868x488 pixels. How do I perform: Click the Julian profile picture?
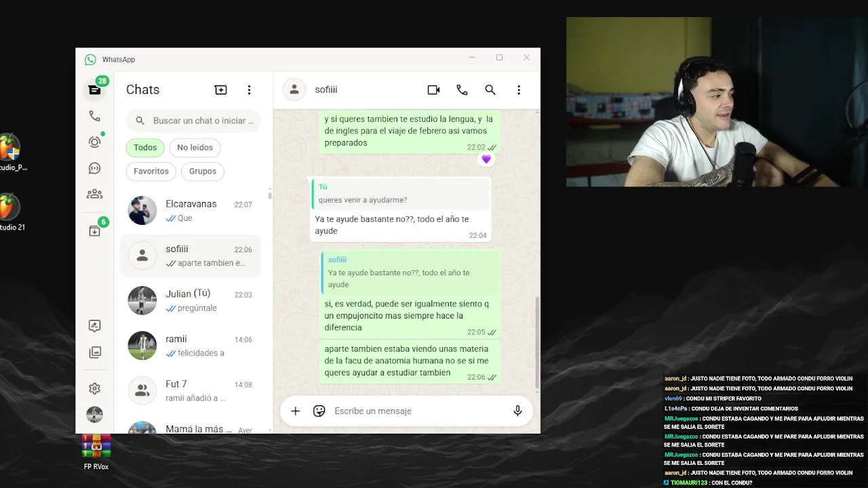[142, 300]
